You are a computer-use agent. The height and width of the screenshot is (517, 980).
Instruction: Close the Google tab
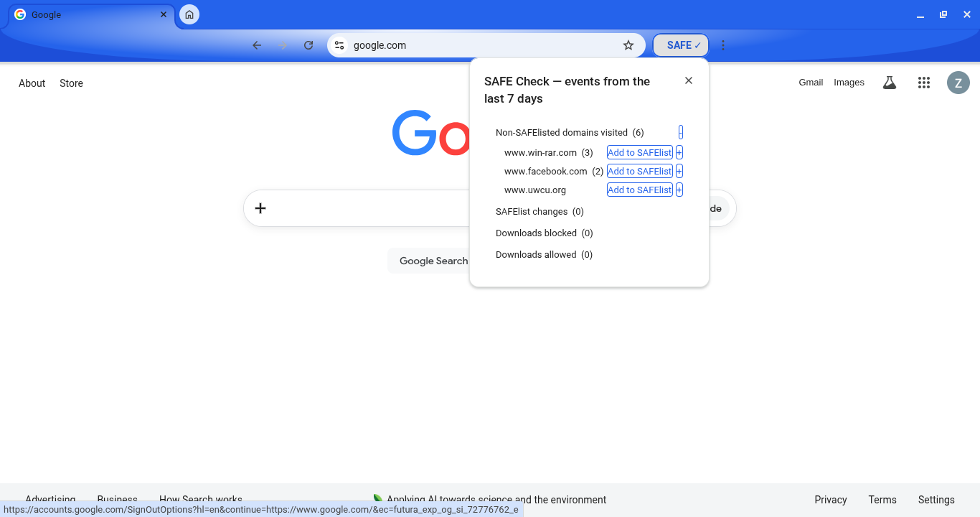(164, 14)
